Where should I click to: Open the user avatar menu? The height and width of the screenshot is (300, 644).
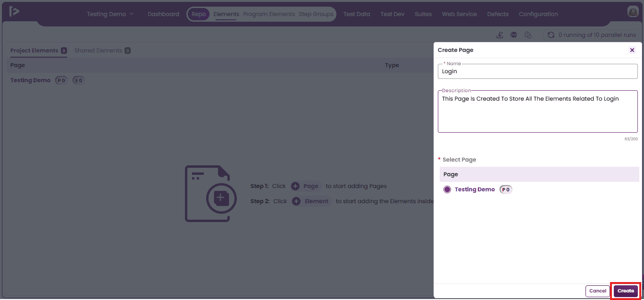point(633,12)
